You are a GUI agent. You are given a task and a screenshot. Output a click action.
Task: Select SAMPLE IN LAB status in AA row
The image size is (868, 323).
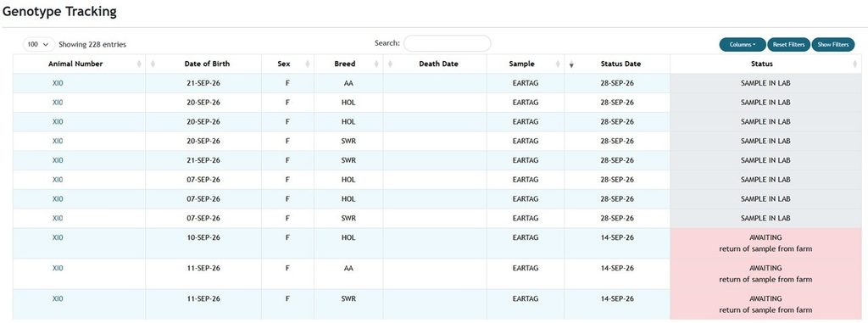(765, 83)
